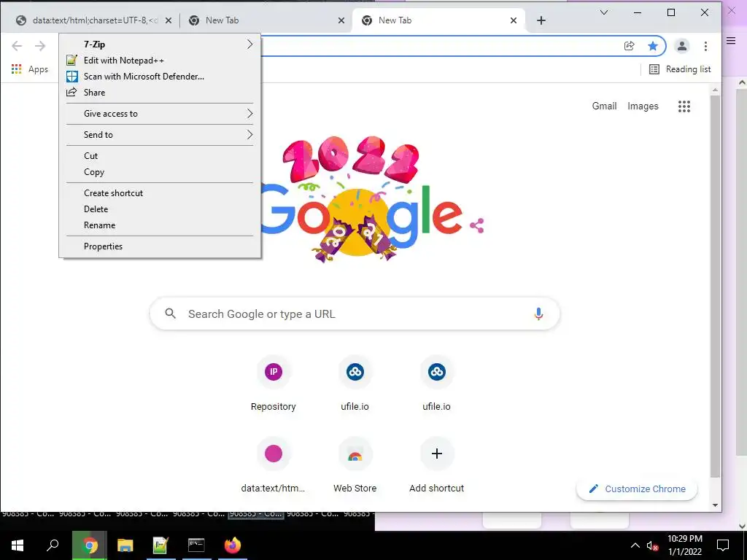
Task: Select Create shortcut menu item
Action: (160, 192)
